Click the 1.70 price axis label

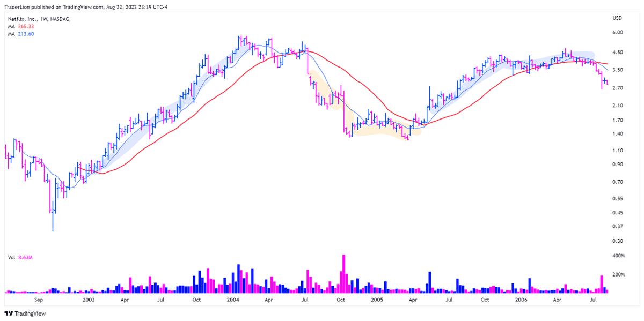tap(617, 120)
